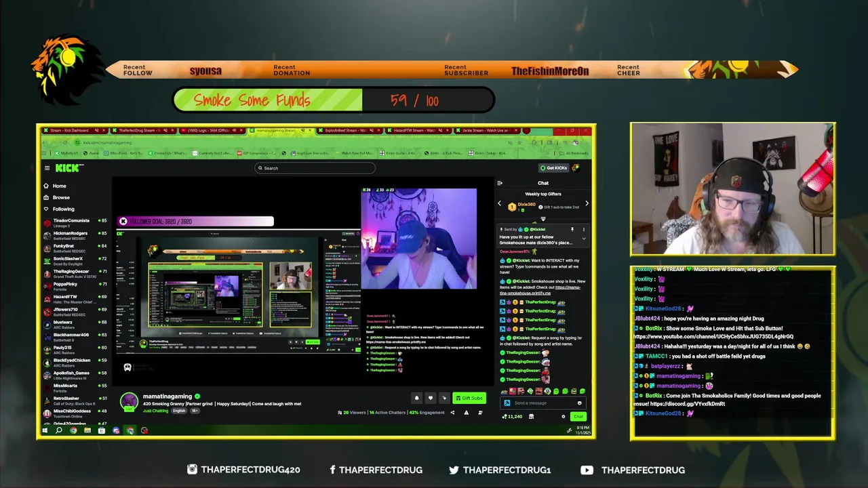Expand the gifters leaderboard chevron below Dixie360
The width and height of the screenshot is (868, 488).
(543, 219)
